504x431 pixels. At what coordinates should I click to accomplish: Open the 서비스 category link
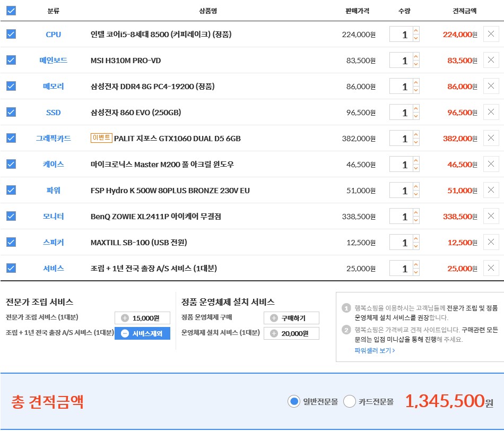pos(54,268)
